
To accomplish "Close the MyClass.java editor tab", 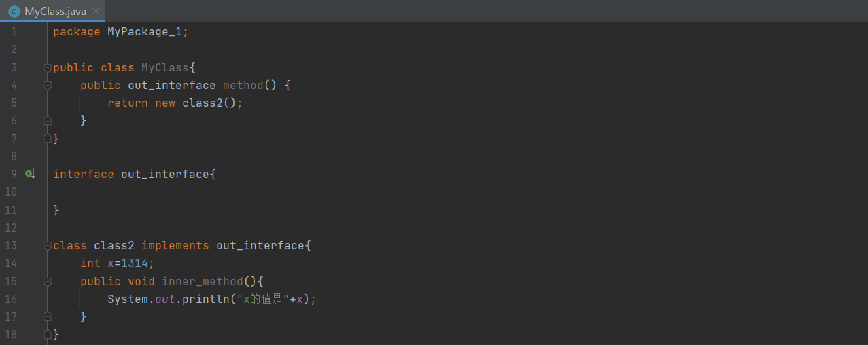I will tap(96, 11).
